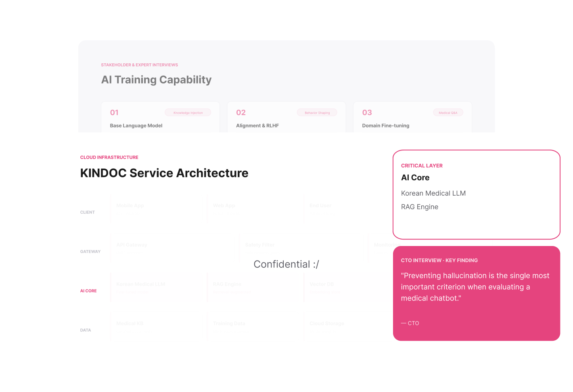Select the "Behavior Shaping" tag
This screenshot has height=392, width=573.
tap(317, 113)
